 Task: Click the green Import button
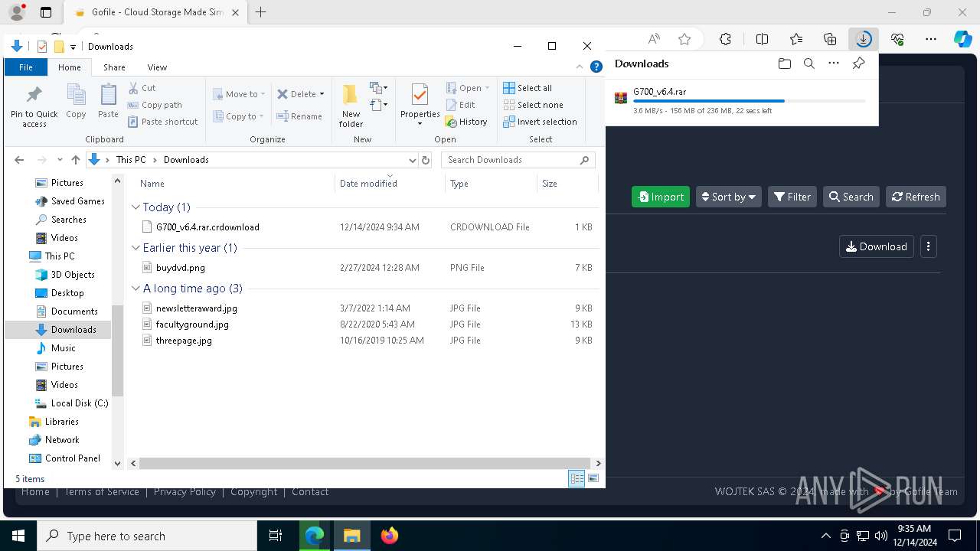click(x=661, y=197)
